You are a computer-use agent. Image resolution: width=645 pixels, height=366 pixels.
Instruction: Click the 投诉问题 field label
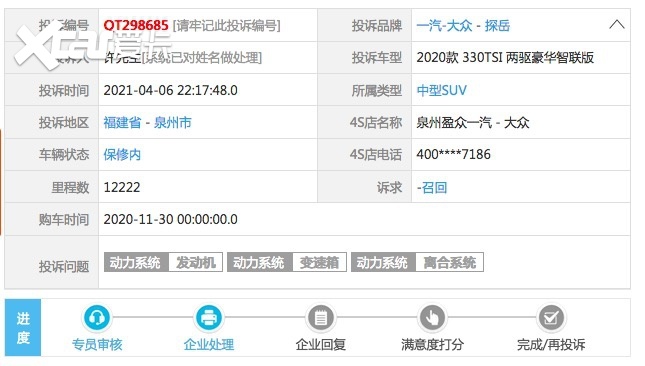64,267
